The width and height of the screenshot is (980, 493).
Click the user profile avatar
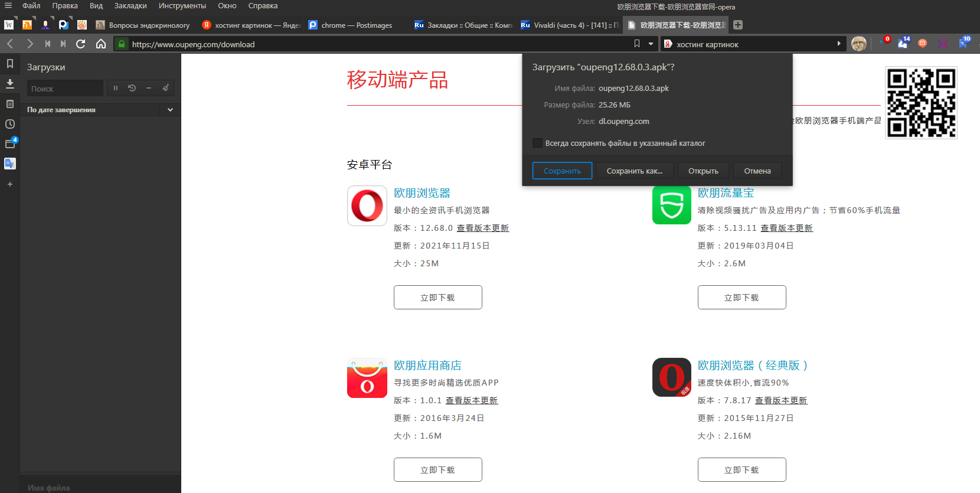point(859,44)
